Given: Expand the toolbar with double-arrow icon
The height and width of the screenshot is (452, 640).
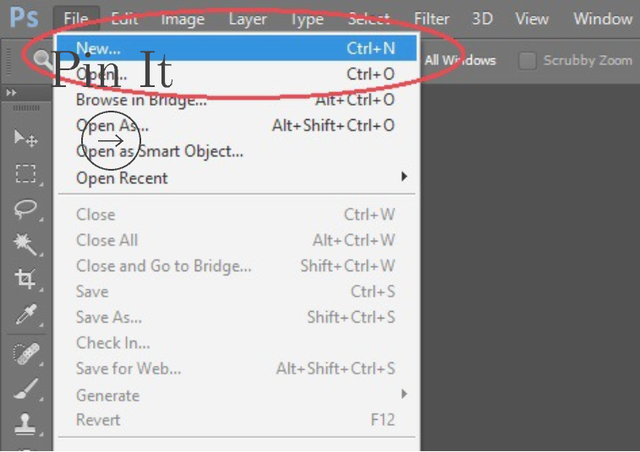Looking at the screenshot, I should coord(11,93).
